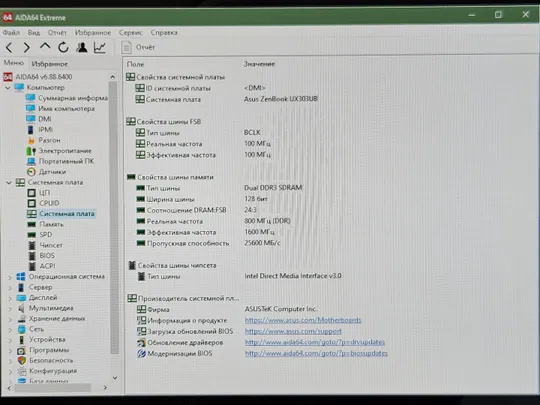This screenshot has height=405, width=540.
Task: Click the Разгон flame icon
Action: (x=31, y=140)
